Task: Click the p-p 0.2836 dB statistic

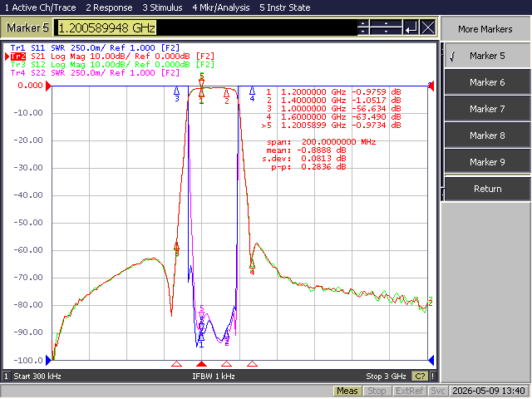Action: [x=308, y=167]
